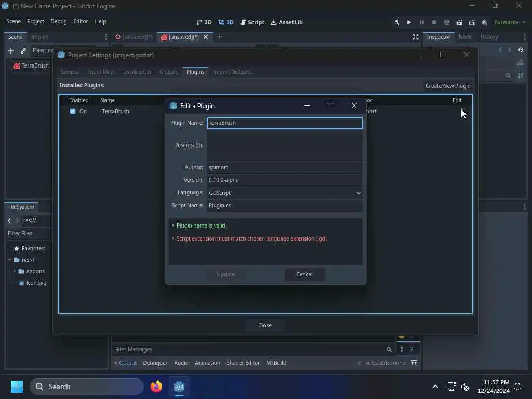Expand the bottom panel icon
The image size is (532, 399).
[x=414, y=363]
